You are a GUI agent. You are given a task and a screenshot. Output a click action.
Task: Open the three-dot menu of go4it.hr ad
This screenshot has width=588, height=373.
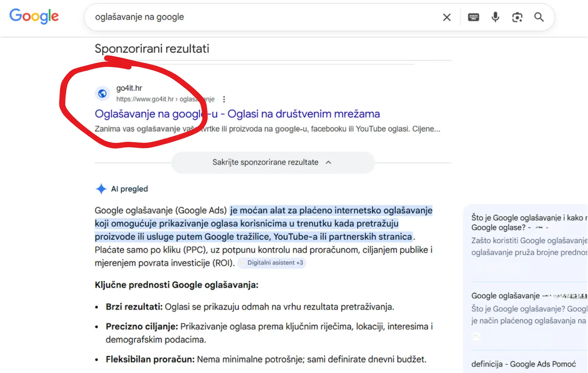tap(224, 99)
